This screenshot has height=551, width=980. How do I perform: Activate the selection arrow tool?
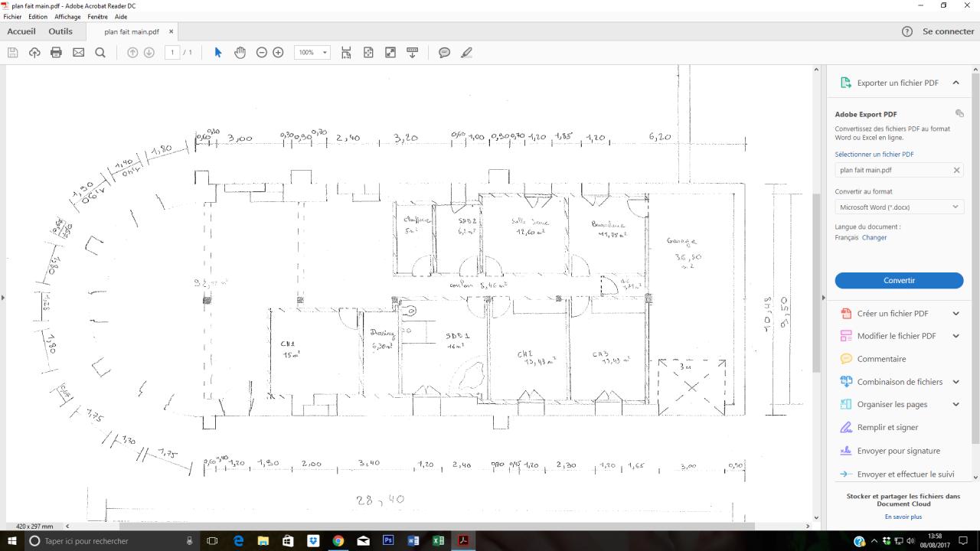[218, 52]
